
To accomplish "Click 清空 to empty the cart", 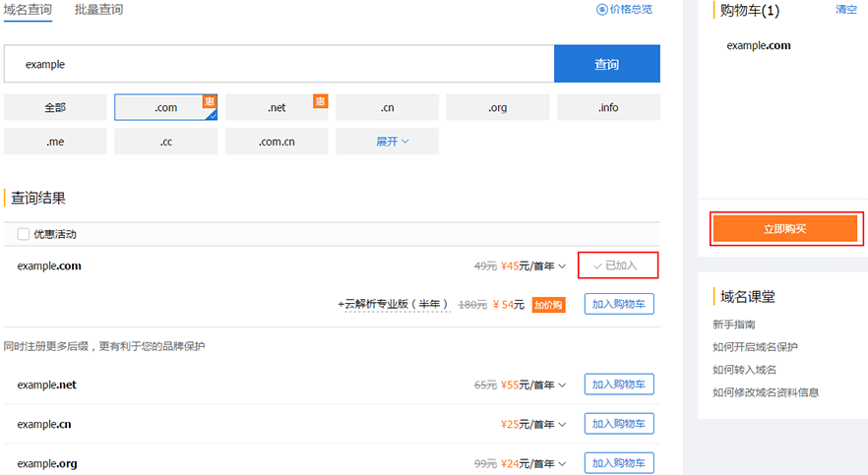I will point(845,9).
